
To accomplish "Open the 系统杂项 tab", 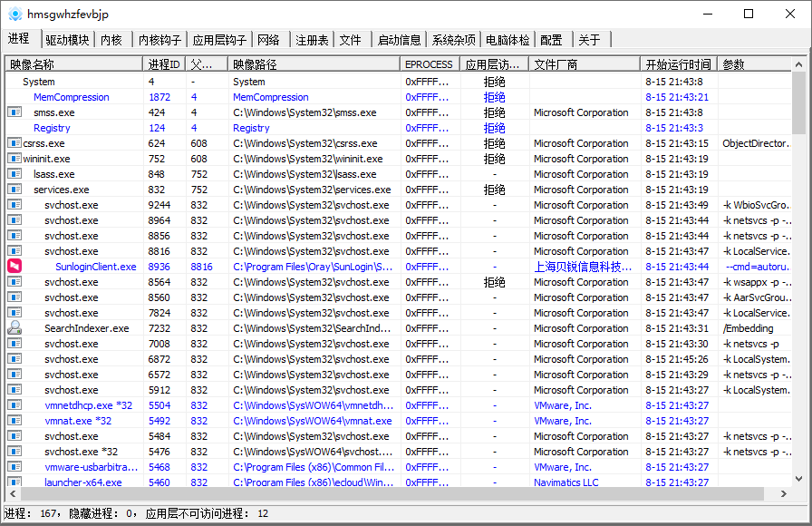I will point(454,40).
